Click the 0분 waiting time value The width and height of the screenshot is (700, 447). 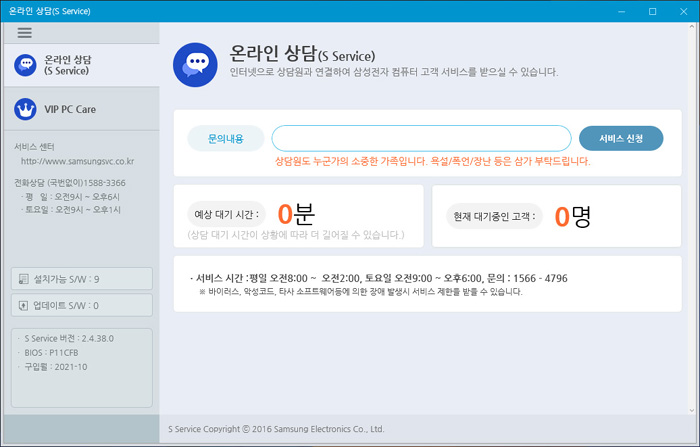[296, 214]
